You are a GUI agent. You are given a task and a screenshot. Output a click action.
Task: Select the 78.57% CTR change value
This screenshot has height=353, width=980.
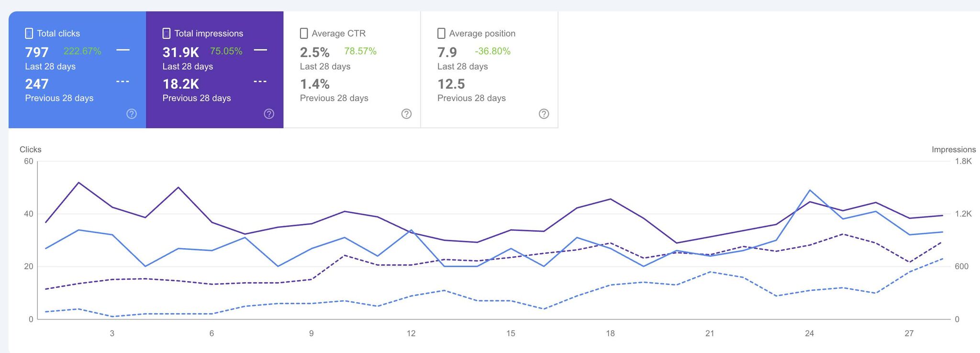click(x=360, y=51)
